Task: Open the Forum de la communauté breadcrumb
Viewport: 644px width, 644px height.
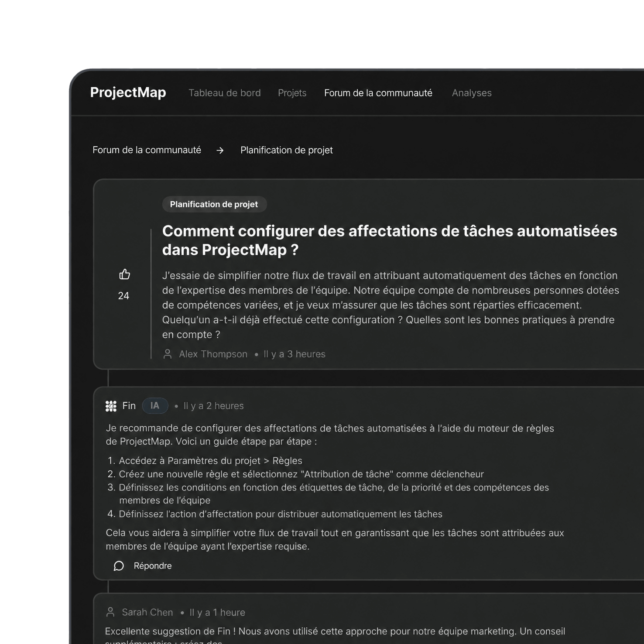Action: [147, 150]
